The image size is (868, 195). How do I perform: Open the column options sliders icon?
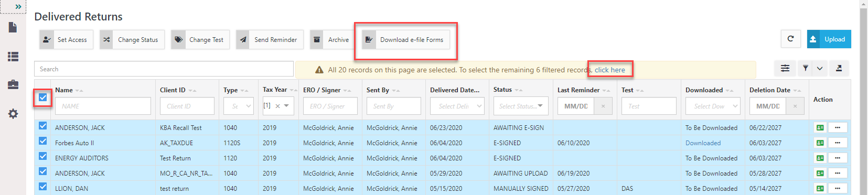coord(785,68)
